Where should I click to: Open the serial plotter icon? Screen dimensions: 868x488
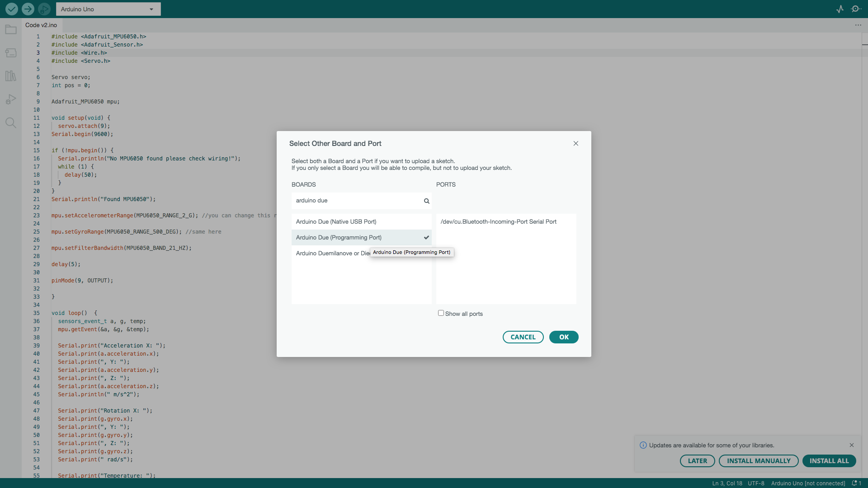[840, 9]
